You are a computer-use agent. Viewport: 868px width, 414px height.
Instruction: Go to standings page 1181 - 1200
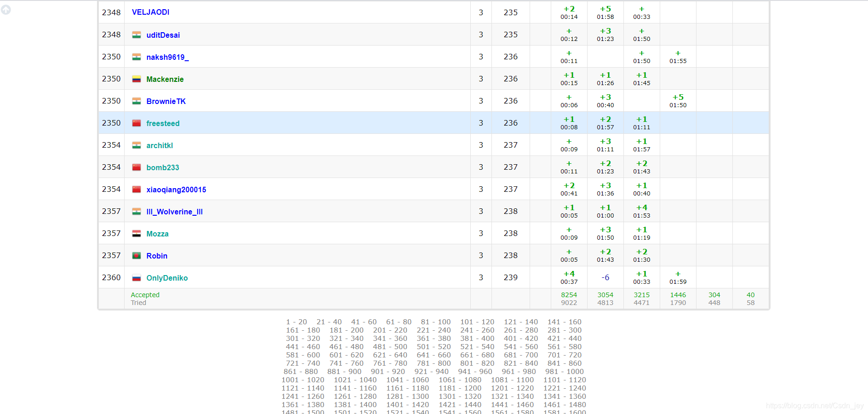pyautogui.click(x=460, y=388)
